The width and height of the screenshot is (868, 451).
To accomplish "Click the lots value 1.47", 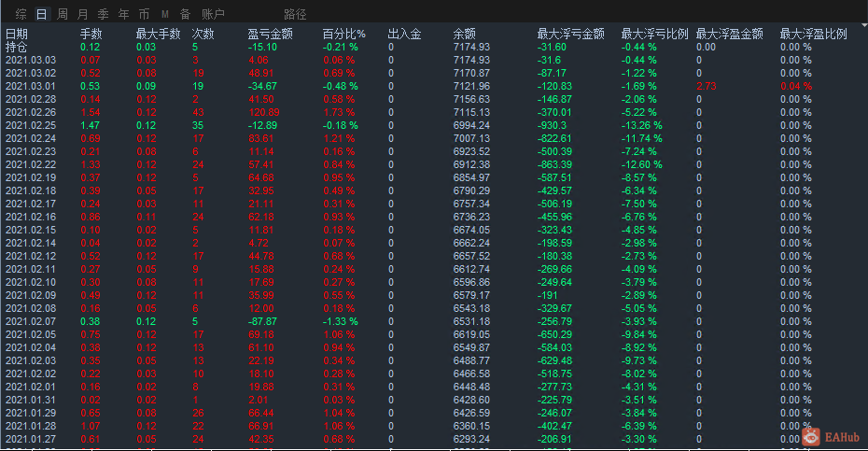I will coord(91,125).
